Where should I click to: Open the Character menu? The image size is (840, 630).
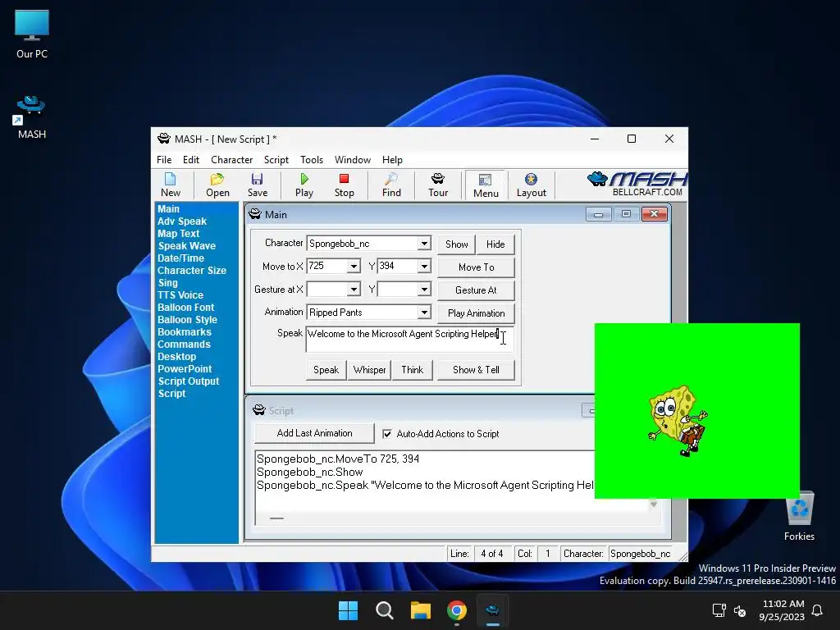click(x=231, y=160)
